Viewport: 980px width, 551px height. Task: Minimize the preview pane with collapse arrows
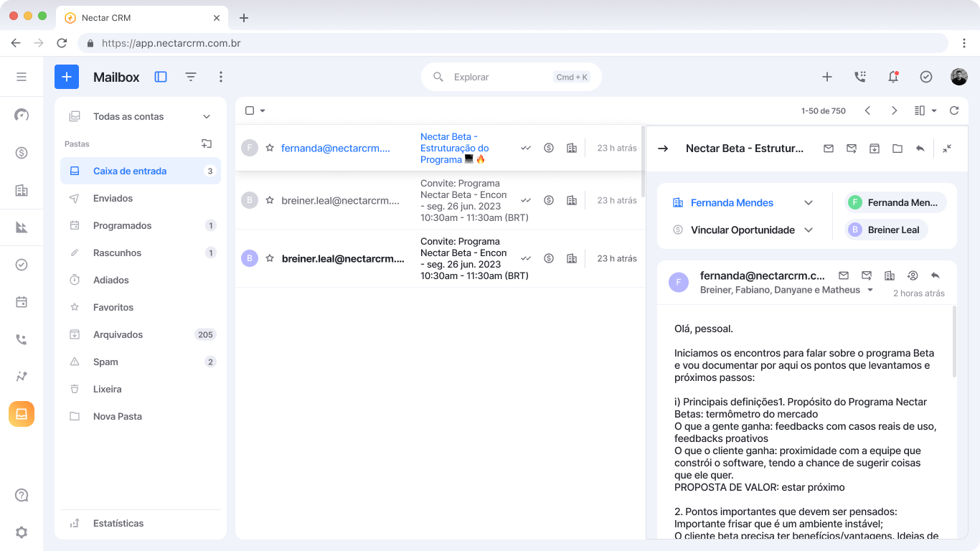pyautogui.click(x=947, y=149)
